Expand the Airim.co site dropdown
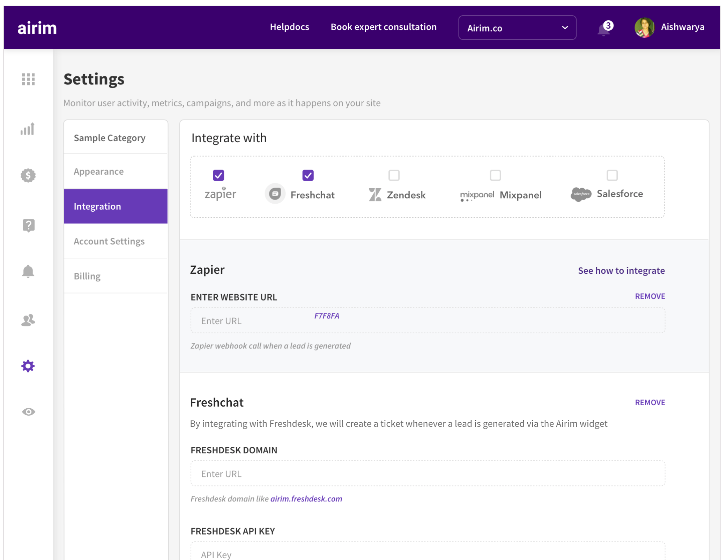Viewport: 728px width, 560px height. [517, 28]
